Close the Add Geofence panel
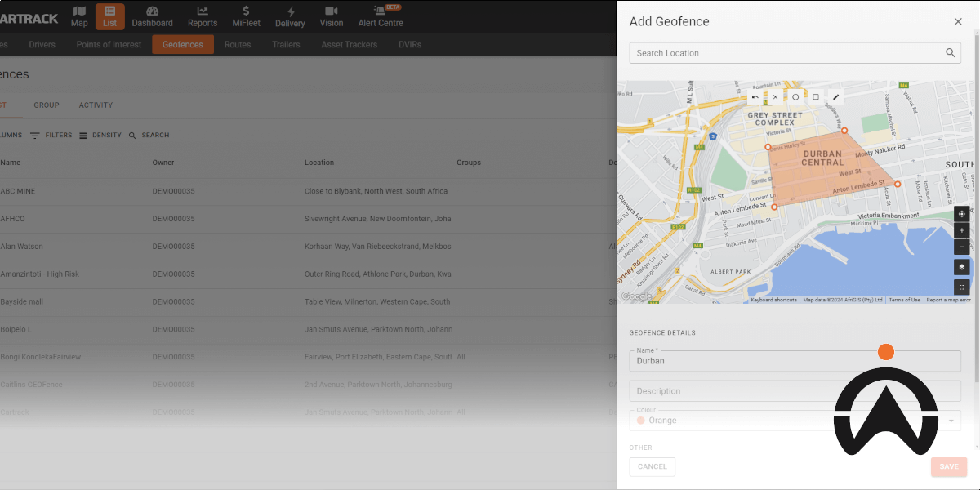 tap(958, 22)
